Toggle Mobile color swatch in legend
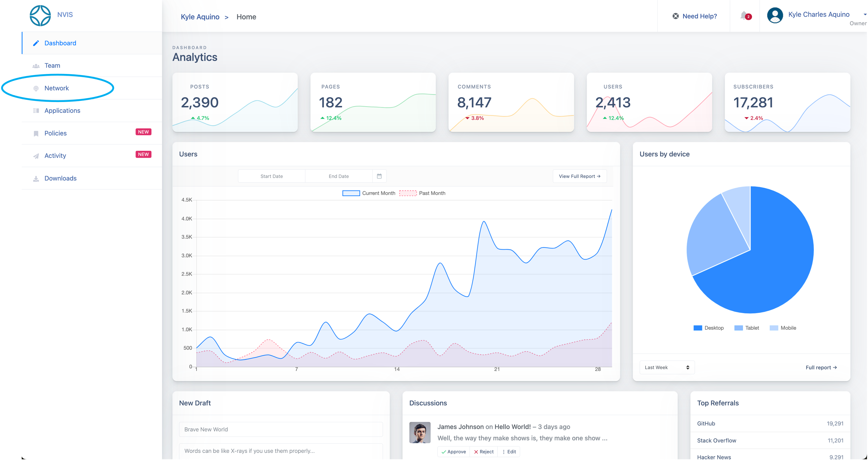 [x=774, y=328]
